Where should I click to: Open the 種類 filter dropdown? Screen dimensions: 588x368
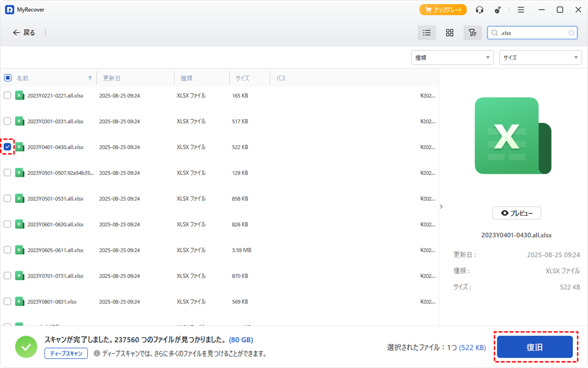tap(452, 57)
